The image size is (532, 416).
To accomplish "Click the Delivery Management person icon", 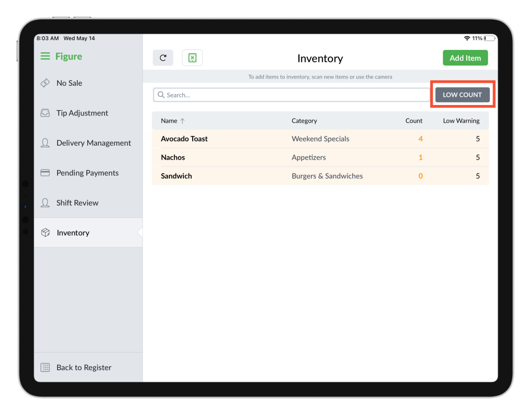I will coord(45,142).
